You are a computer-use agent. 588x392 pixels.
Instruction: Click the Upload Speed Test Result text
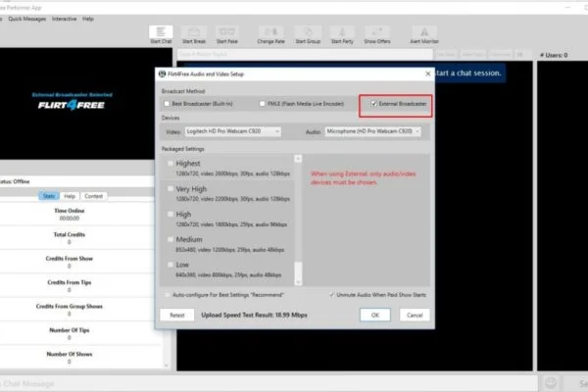(254, 316)
